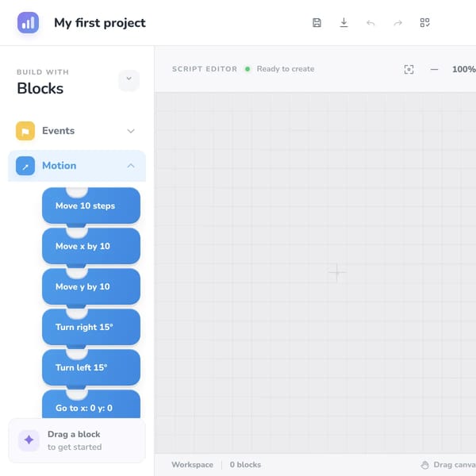Pick the Turn left 15° block
The height and width of the screenshot is (476, 476).
(x=91, y=367)
